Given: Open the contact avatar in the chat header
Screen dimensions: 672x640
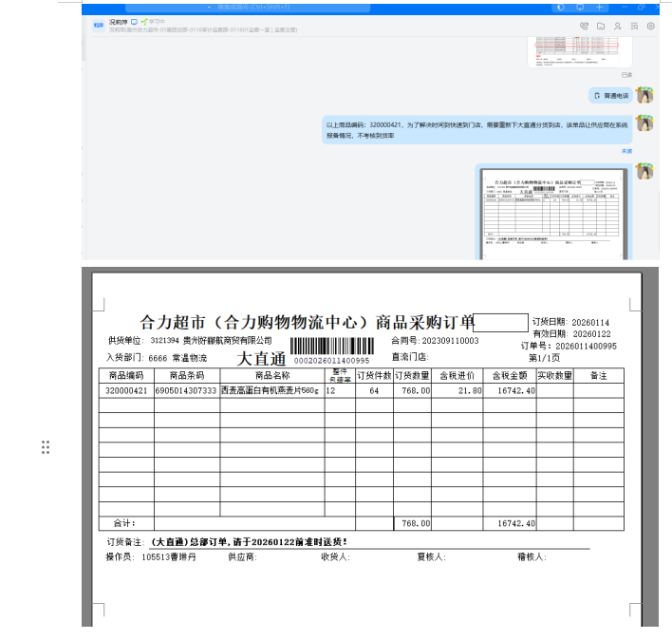Looking at the screenshot, I should point(98,26).
